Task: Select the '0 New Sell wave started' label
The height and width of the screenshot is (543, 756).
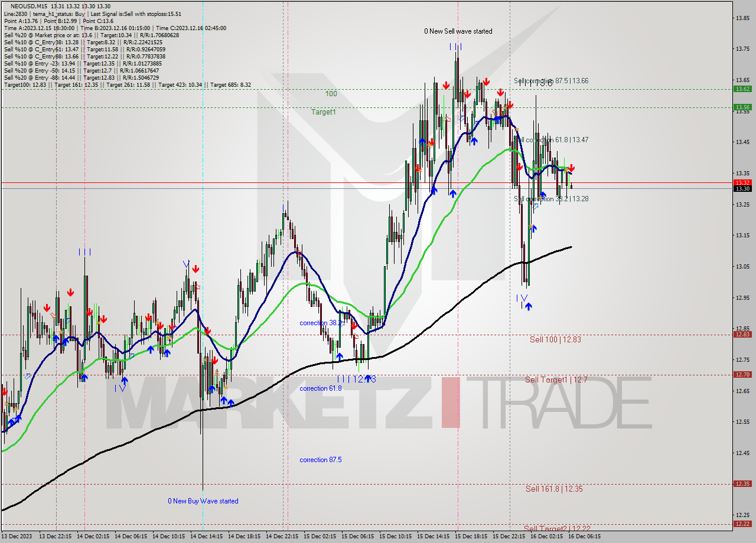Action: 458,31
